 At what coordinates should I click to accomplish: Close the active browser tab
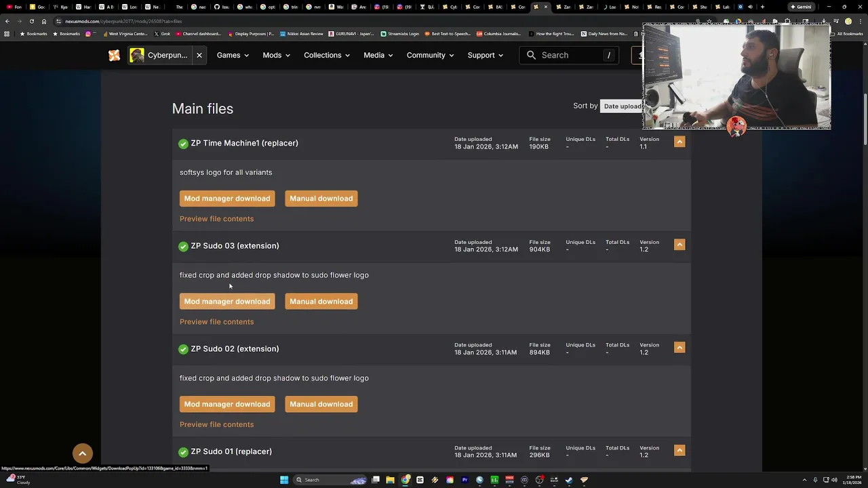545,7
